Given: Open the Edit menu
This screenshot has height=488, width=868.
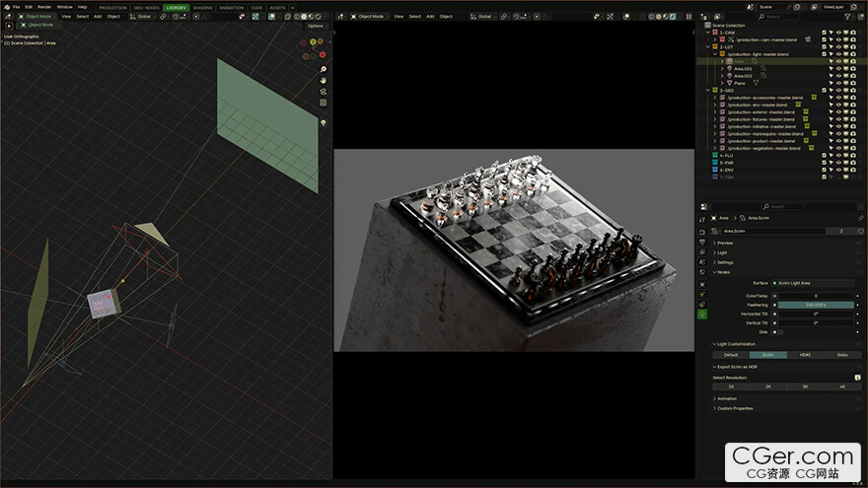Looking at the screenshot, I should click(x=29, y=7).
